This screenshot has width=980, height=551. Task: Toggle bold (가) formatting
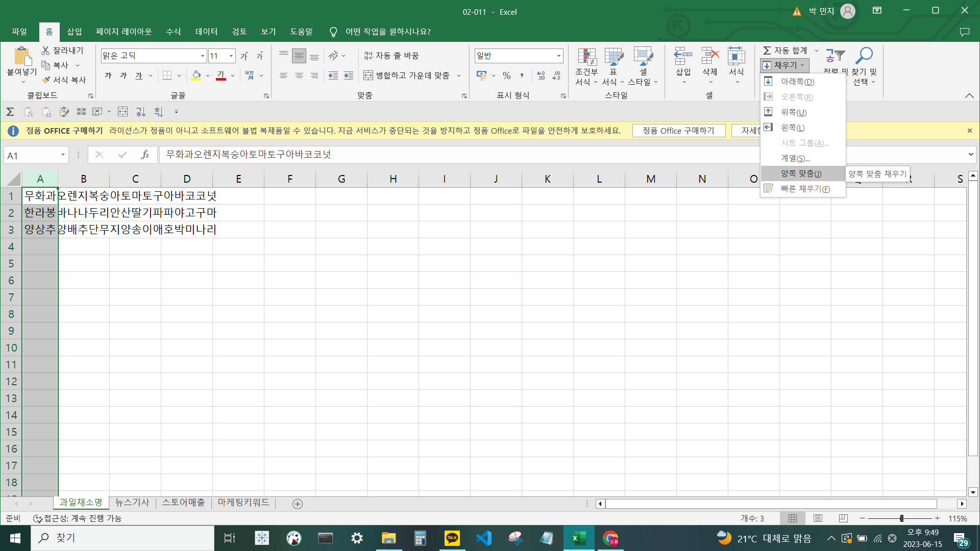[x=108, y=76]
